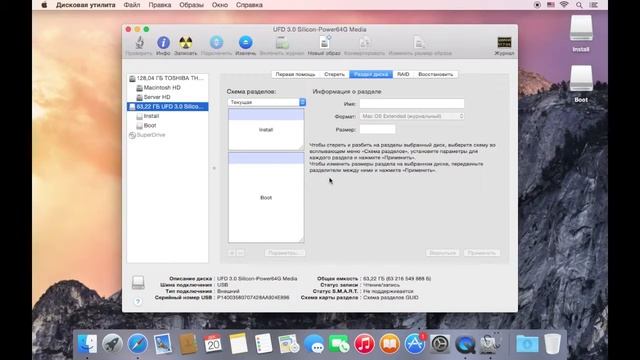Viewport: 640px width, 360px height.
Task: Open Finder in the Dock
Action: click(87, 344)
